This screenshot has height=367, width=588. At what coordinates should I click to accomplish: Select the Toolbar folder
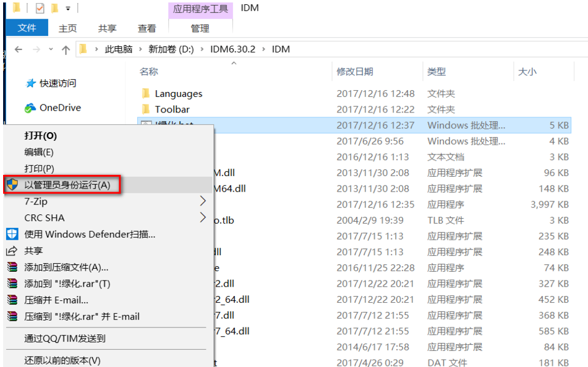click(x=172, y=109)
